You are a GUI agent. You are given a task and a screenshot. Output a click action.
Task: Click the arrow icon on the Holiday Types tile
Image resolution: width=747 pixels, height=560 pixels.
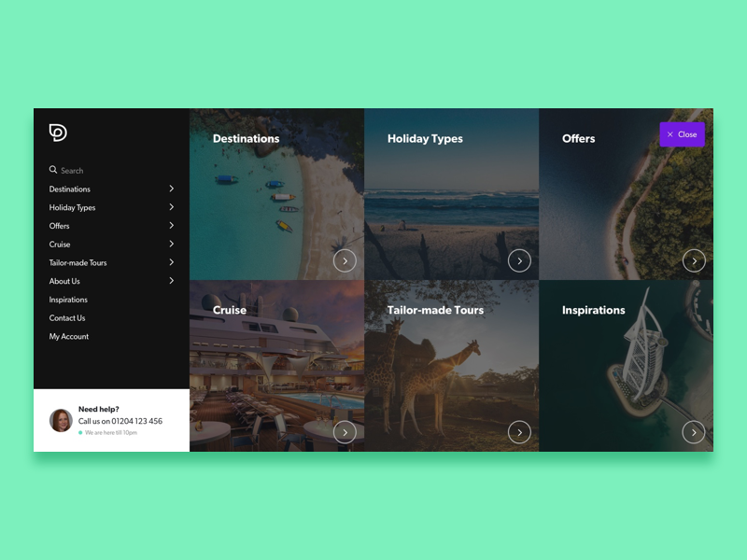click(x=520, y=260)
